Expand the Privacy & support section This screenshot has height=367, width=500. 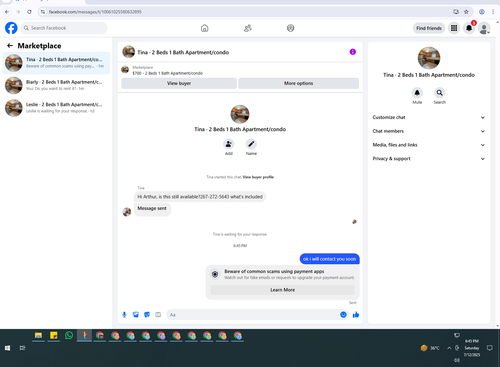pos(429,159)
